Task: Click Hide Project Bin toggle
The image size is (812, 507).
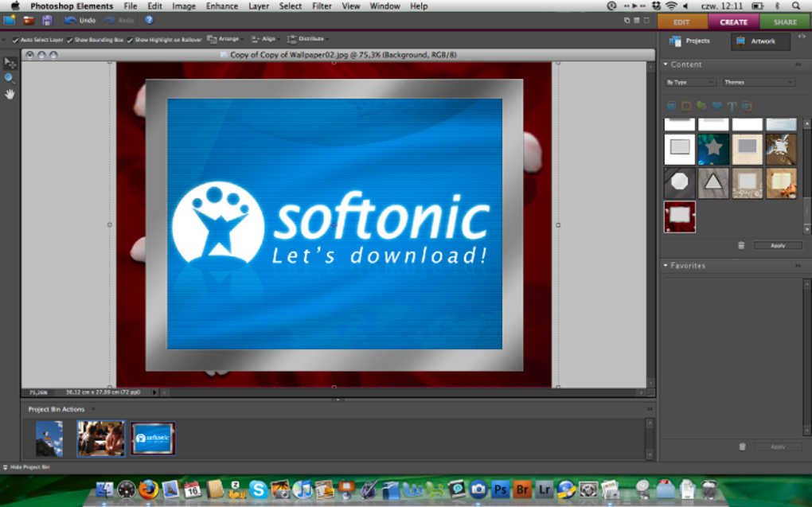Action: coord(27,467)
